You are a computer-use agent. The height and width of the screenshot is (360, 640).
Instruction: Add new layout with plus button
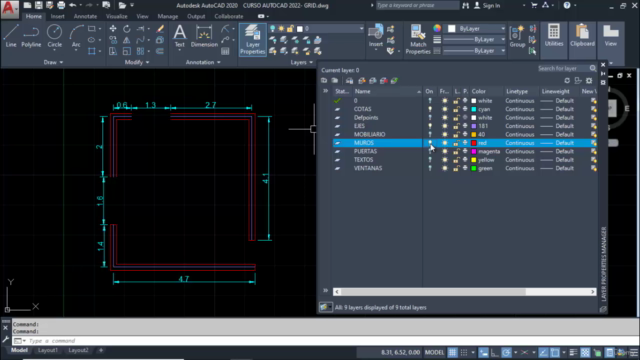click(101, 350)
